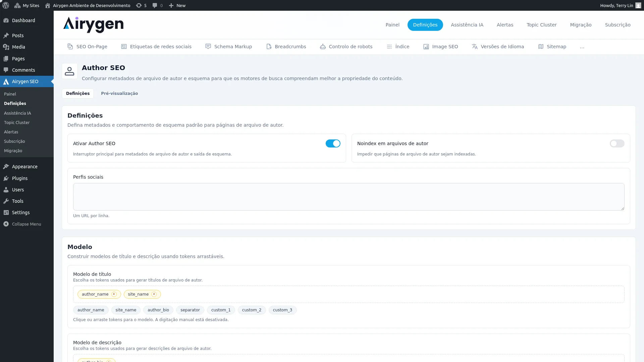The width and height of the screenshot is (644, 362).
Task: Click into the Perfis sociais textarea
Action: click(x=349, y=197)
